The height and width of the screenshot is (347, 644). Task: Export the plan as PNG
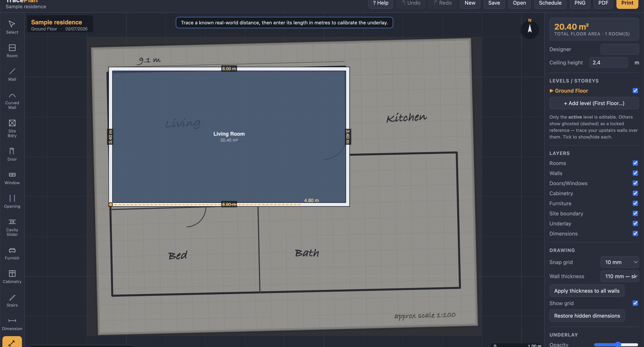coord(580,3)
